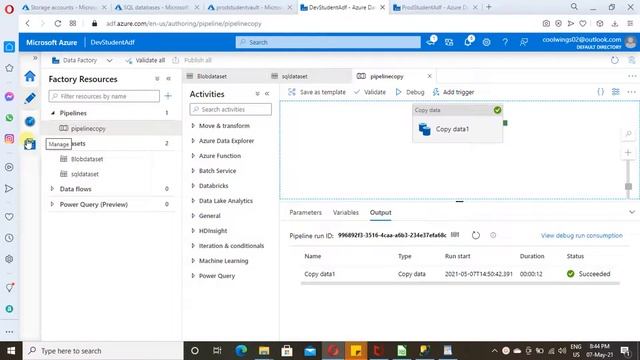Focus the Filter resources by name field
The height and width of the screenshot is (360, 640).
tap(104, 96)
